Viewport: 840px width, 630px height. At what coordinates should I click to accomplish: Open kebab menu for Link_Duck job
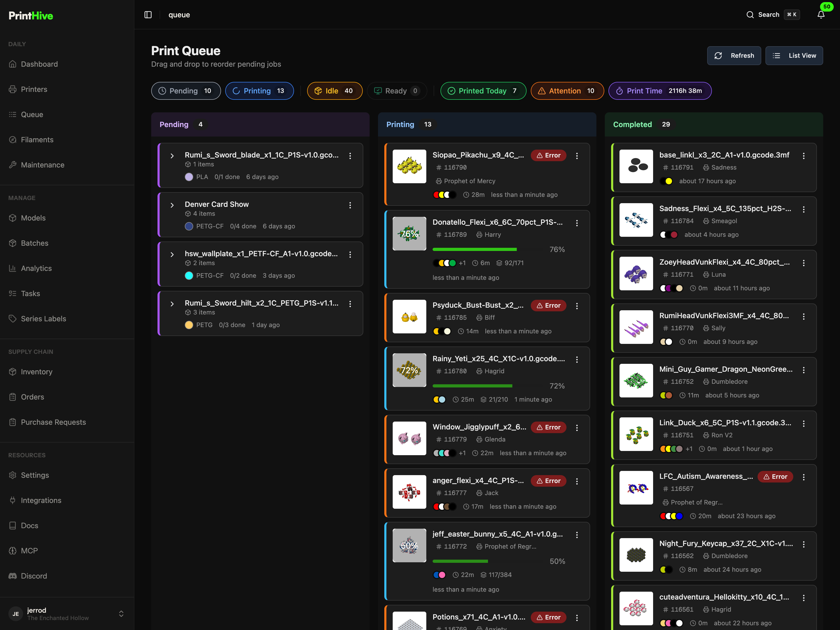point(804,423)
